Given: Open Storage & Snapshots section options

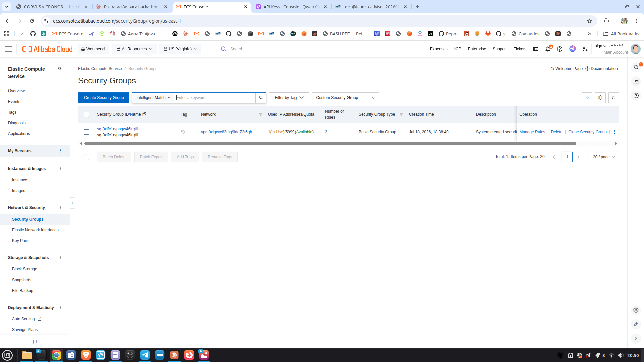Looking at the screenshot, I should 60,258.
